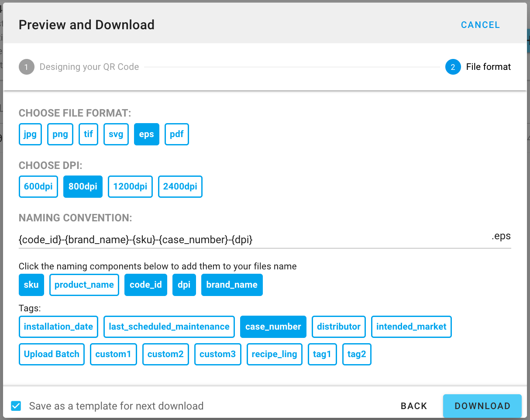Set resolution to 600dpi
This screenshot has width=530, height=420.
pyautogui.click(x=38, y=186)
